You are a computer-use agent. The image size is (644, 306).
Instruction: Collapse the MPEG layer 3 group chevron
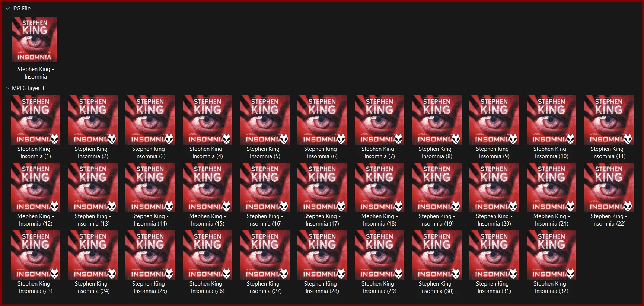[x=7, y=88]
